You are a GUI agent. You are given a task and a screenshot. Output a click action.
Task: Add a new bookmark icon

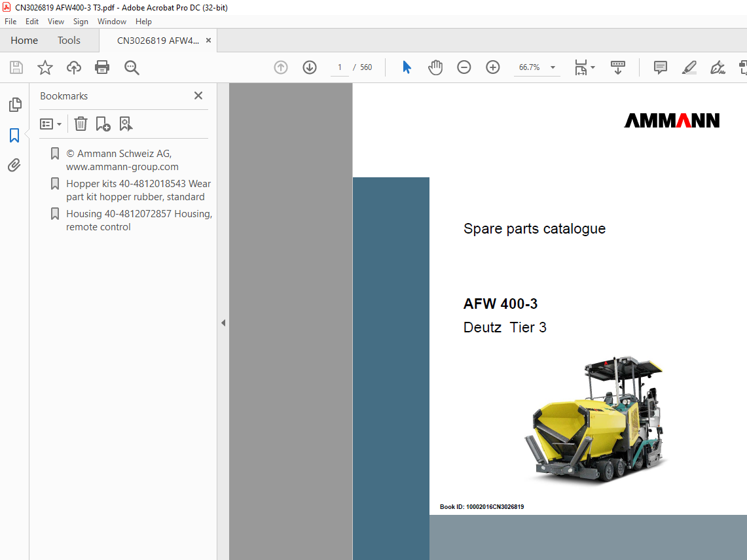point(103,124)
